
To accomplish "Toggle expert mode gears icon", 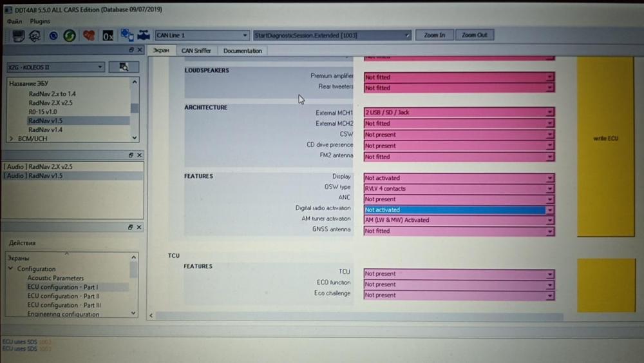I will [x=35, y=35].
